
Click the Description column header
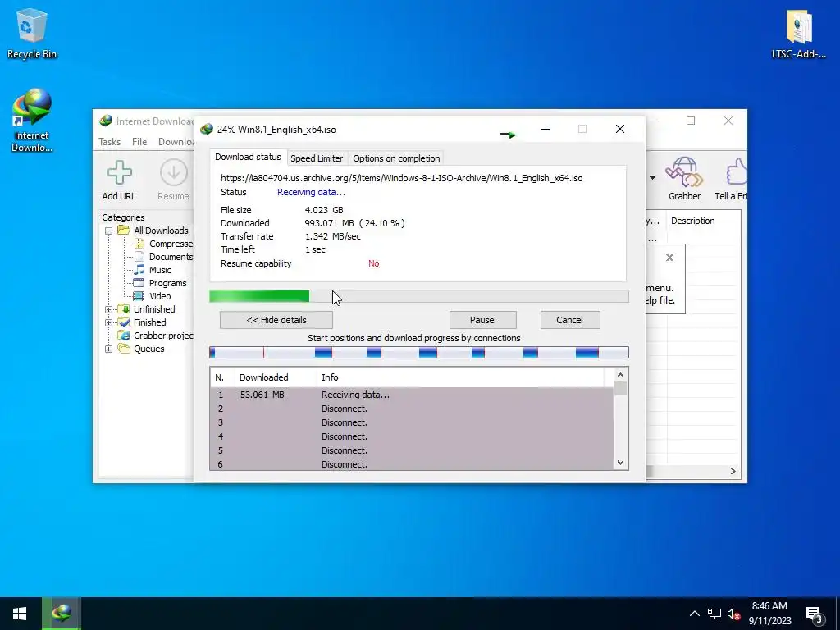point(703,221)
